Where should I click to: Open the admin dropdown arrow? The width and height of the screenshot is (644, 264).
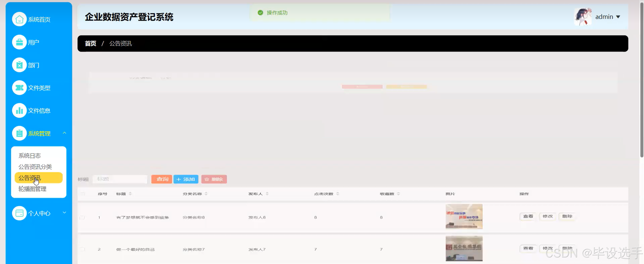click(x=618, y=17)
